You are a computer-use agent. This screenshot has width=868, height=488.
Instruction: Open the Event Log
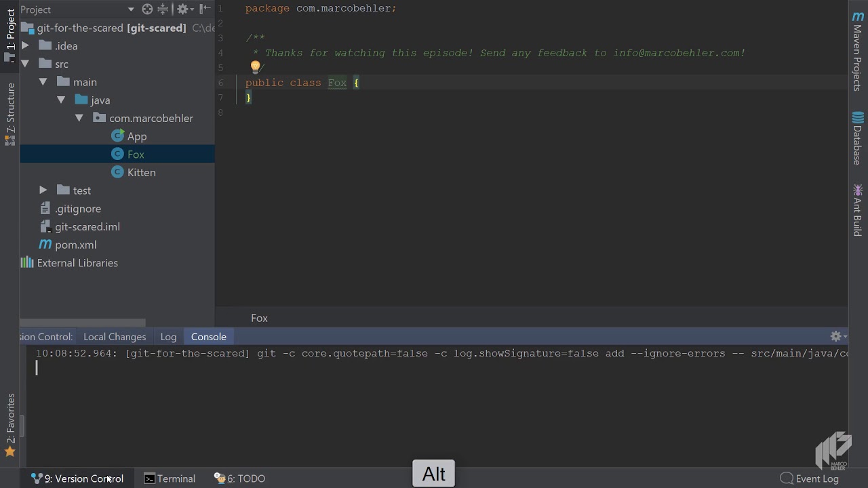810,479
